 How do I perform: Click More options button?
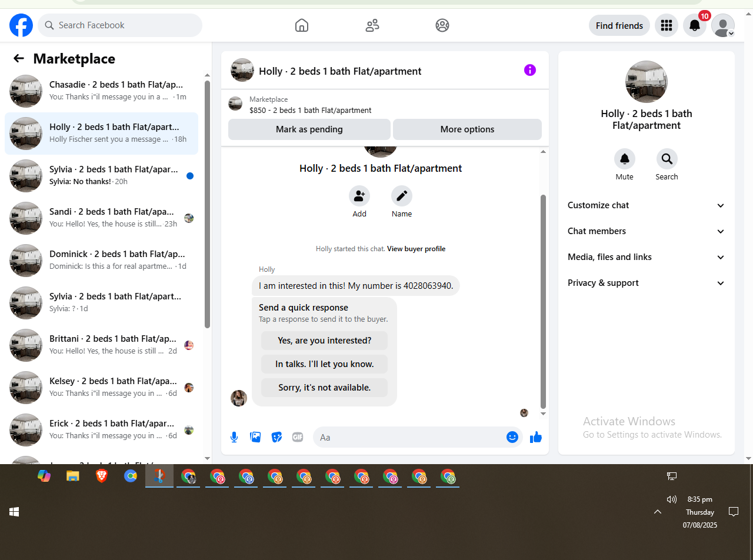467,129
